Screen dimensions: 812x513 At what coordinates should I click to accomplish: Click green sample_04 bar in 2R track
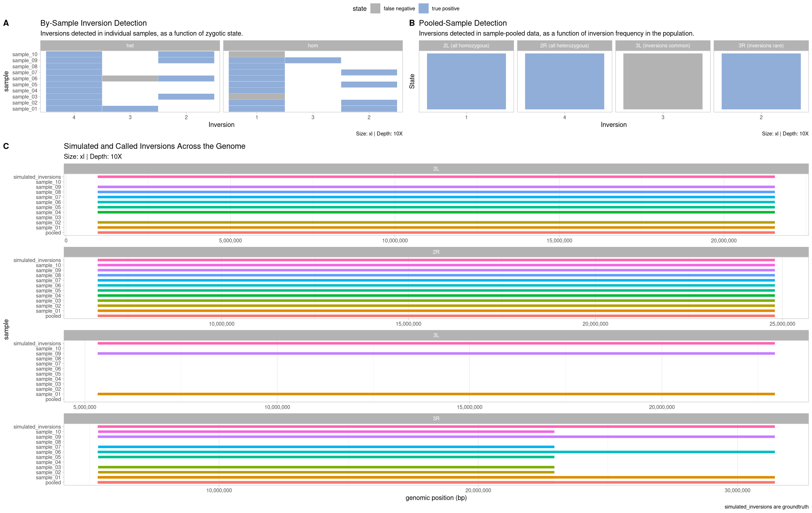tap(436, 296)
